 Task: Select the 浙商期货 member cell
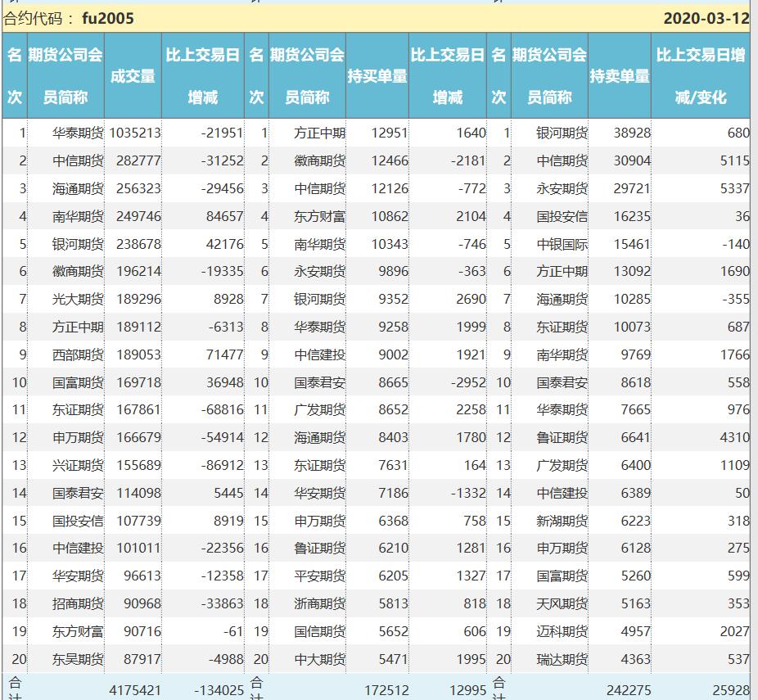(x=319, y=603)
